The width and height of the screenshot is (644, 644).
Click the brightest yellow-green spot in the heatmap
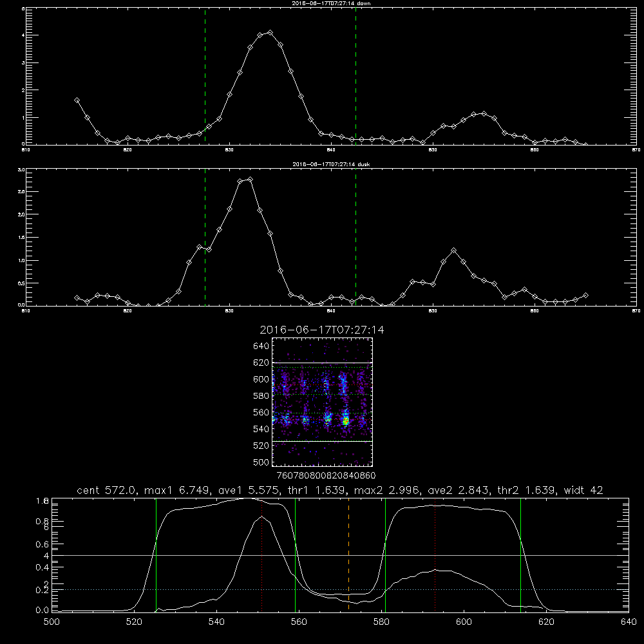point(346,421)
